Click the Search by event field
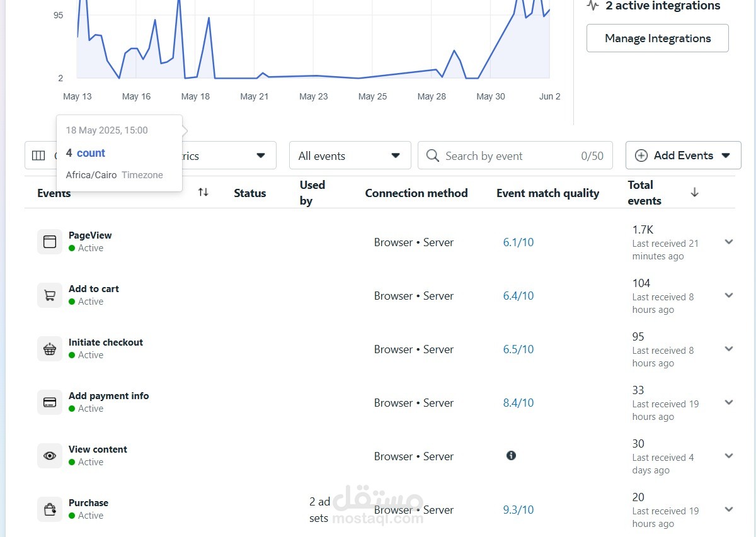 [x=510, y=155]
